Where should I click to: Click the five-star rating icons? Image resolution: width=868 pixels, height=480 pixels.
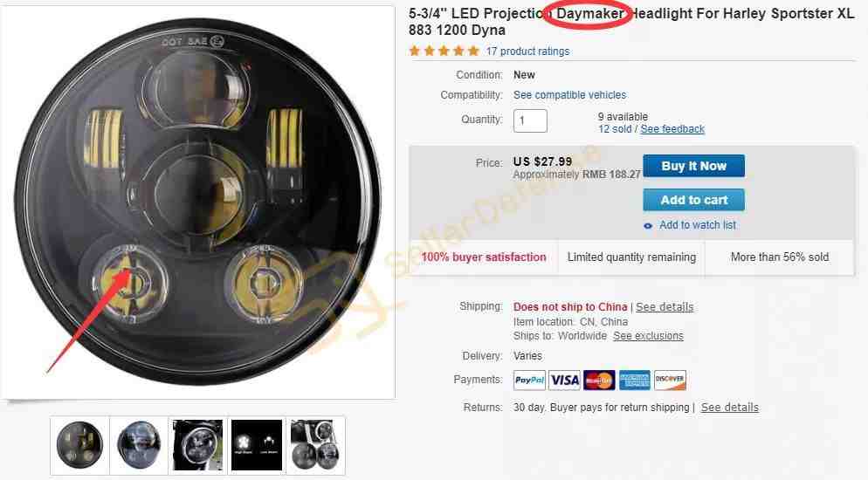pos(444,51)
